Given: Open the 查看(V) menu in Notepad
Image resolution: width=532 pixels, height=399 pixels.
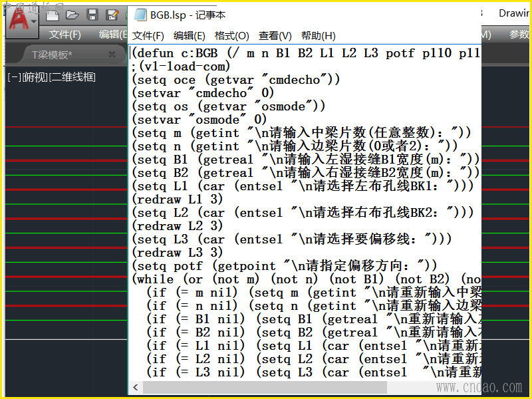Looking at the screenshot, I should point(275,36).
